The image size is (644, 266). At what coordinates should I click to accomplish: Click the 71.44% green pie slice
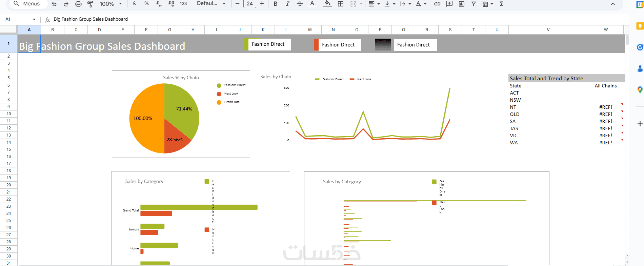click(x=182, y=109)
